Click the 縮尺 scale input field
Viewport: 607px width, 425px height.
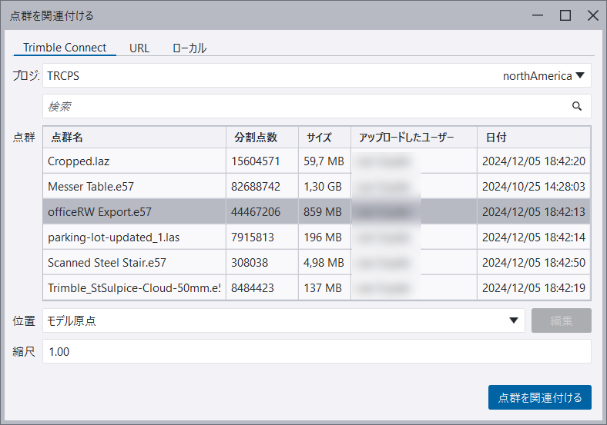[316, 352]
